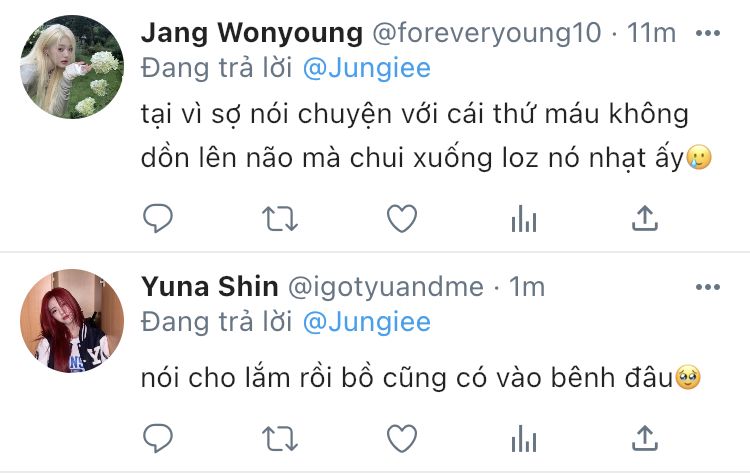Share Yuna Shin's tweet
This screenshot has height=473, width=750.
click(x=645, y=438)
